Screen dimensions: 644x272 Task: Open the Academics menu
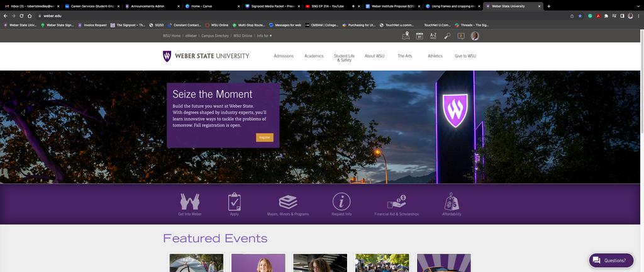(x=314, y=56)
